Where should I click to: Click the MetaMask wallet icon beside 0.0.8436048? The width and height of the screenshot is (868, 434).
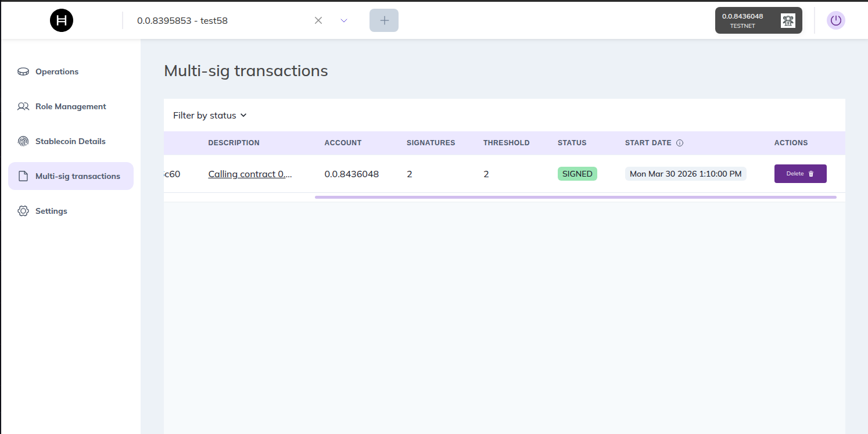click(x=788, y=20)
